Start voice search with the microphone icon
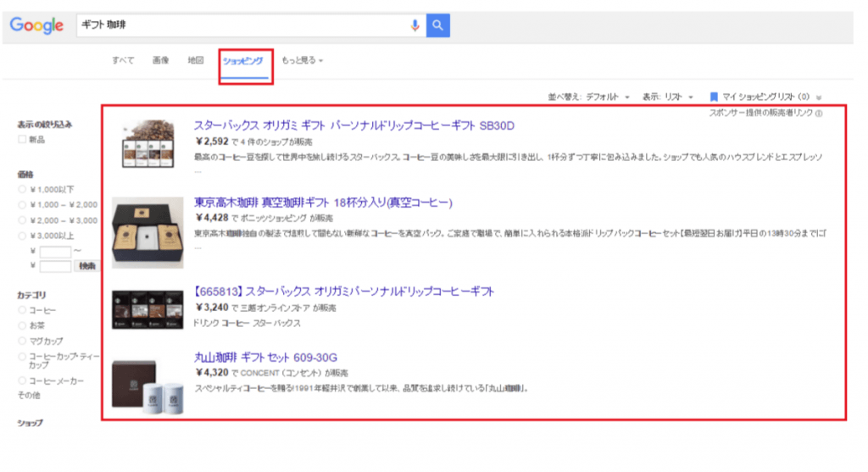The height and width of the screenshot is (472, 868). coord(415,25)
